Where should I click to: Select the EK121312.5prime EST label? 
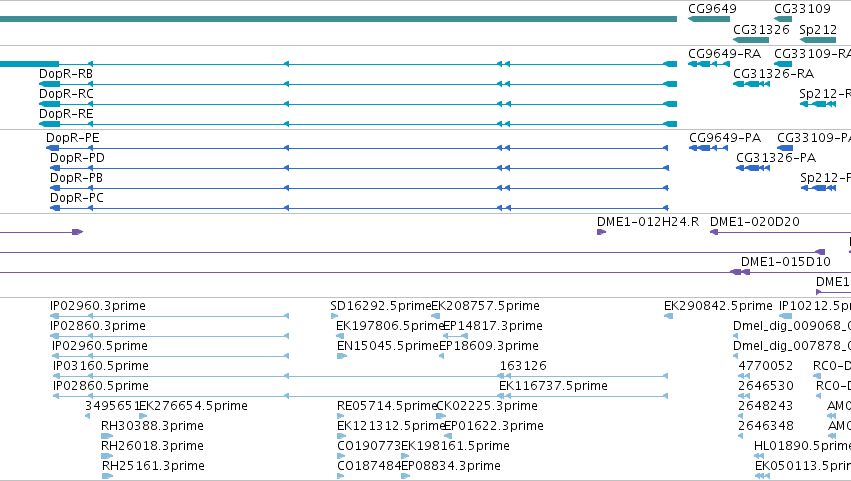(391, 426)
